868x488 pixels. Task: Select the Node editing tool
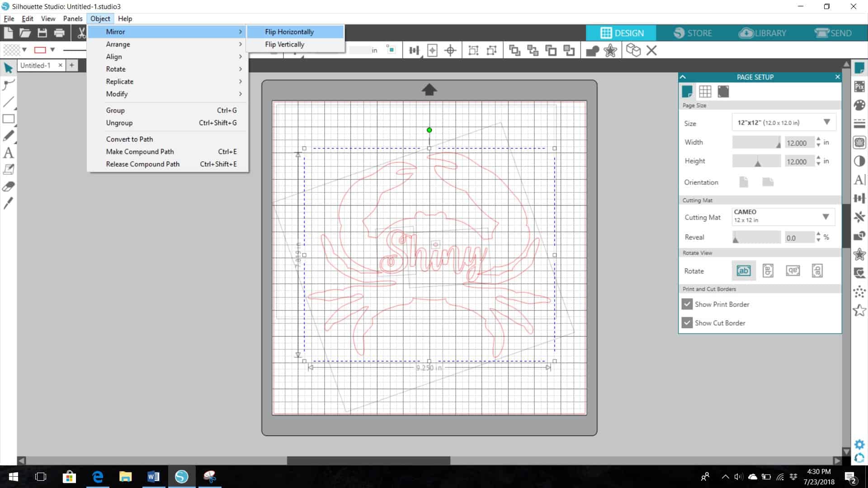pos(8,84)
